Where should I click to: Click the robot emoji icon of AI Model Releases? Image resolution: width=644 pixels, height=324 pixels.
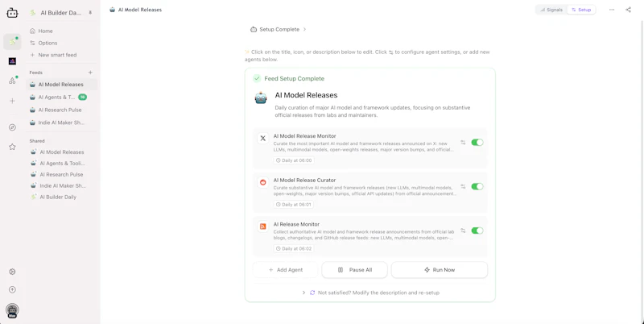click(x=261, y=98)
